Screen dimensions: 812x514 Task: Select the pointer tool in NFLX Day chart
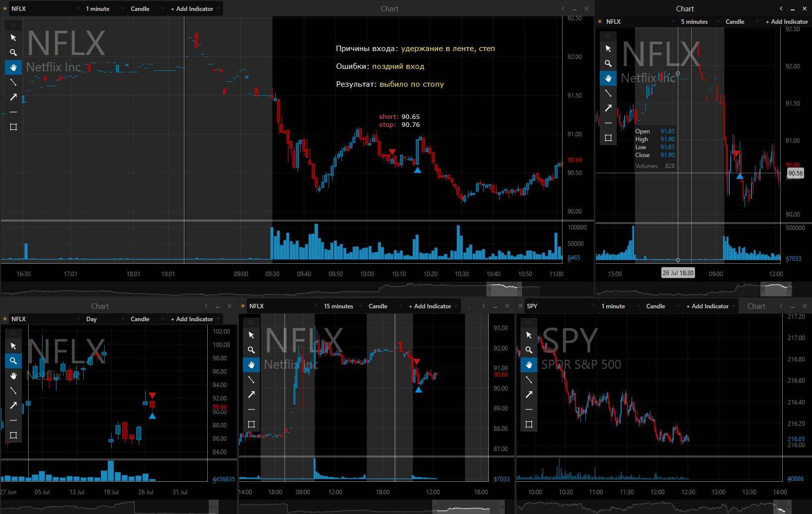tap(13, 346)
